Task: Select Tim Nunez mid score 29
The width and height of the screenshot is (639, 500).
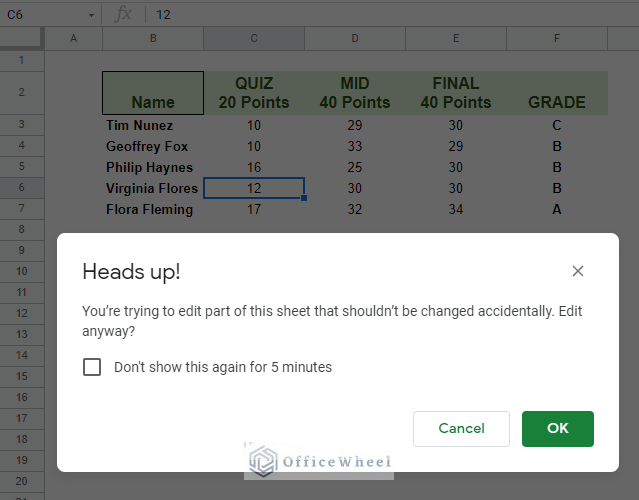Action: point(355,125)
